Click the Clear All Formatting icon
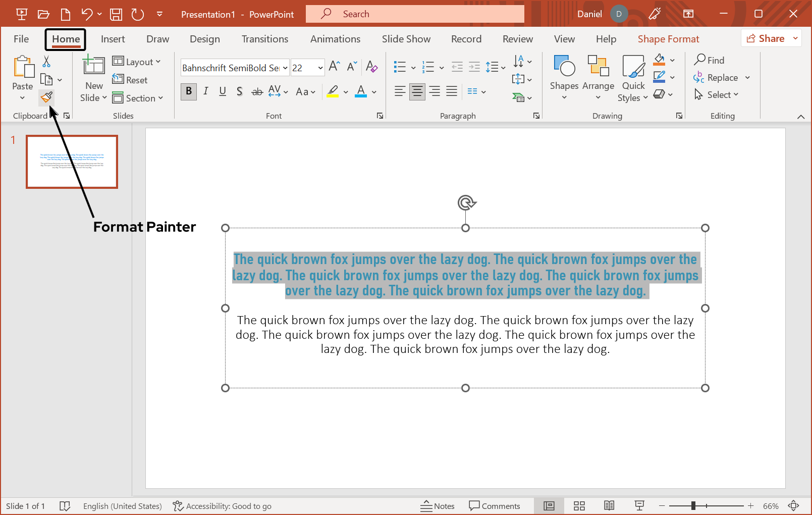Screen dimensions: 812x515 [x=372, y=67]
